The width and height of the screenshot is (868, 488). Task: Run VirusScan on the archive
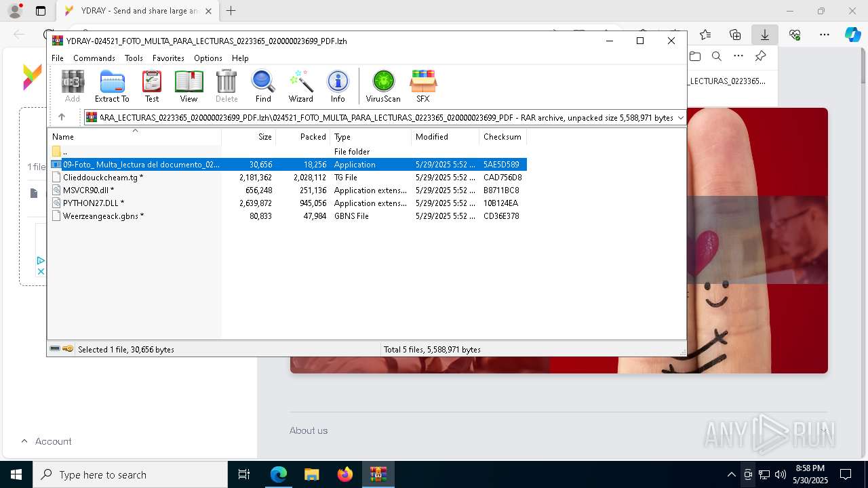[383, 86]
